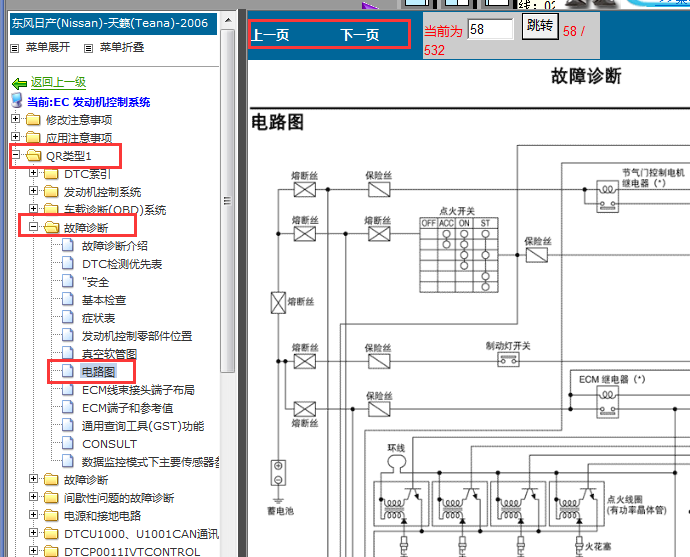The image size is (690, 557).
Task: Select the QR类型1 open folder icon
Action: point(33,155)
